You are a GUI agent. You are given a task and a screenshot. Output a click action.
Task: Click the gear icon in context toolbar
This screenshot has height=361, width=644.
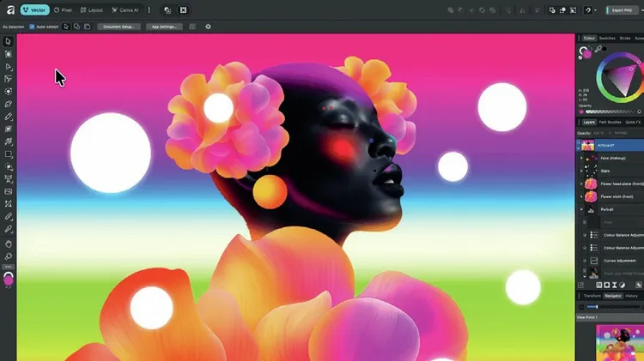(208, 27)
